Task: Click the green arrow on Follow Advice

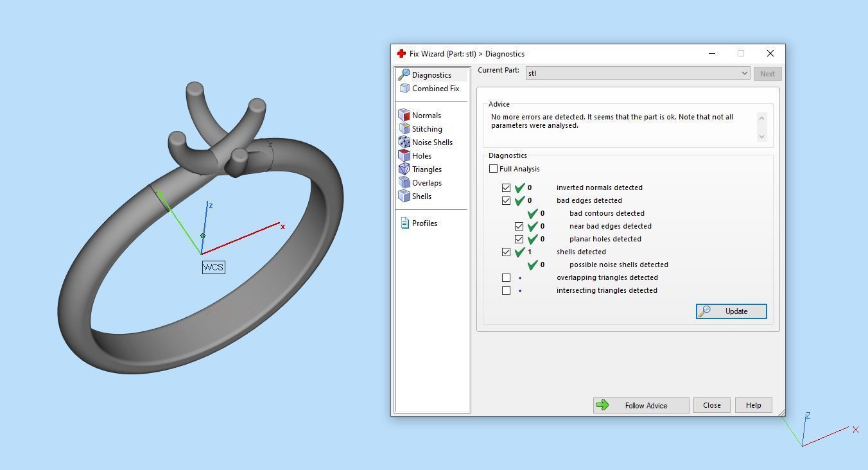Action: tap(602, 405)
